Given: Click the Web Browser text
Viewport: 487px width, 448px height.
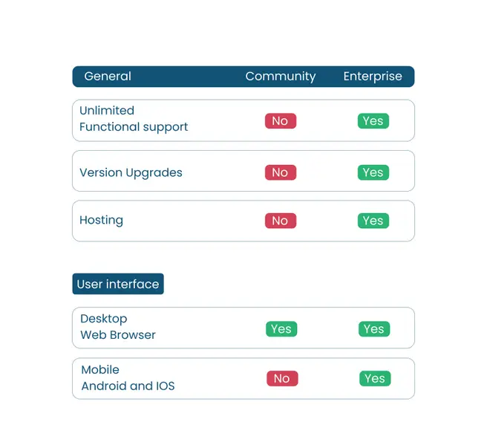Looking at the screenshot, I should point(118,335).
